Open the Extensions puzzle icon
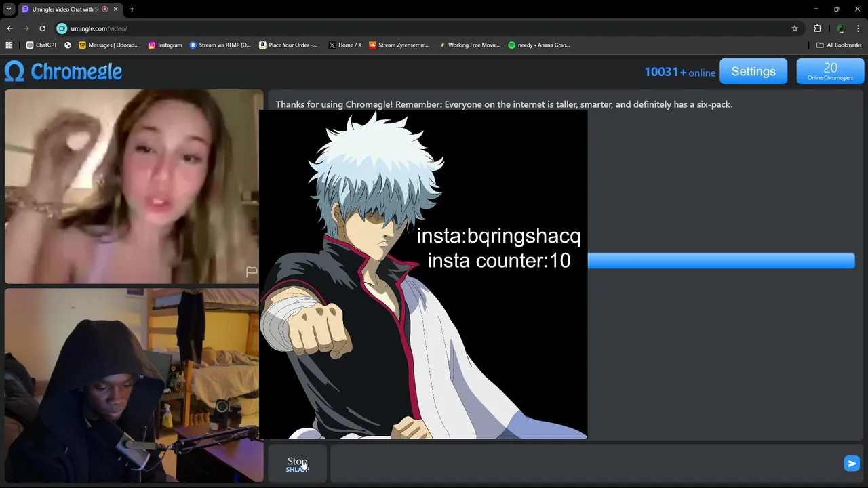The width and height of the screenshot is (868, 488). (x=817, y=28)
